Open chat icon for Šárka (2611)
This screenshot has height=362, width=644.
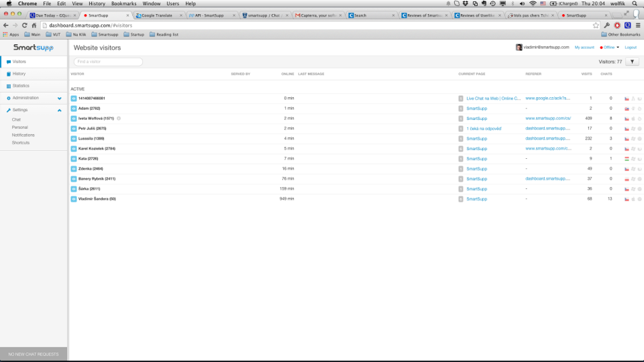[x=74, y=189]
